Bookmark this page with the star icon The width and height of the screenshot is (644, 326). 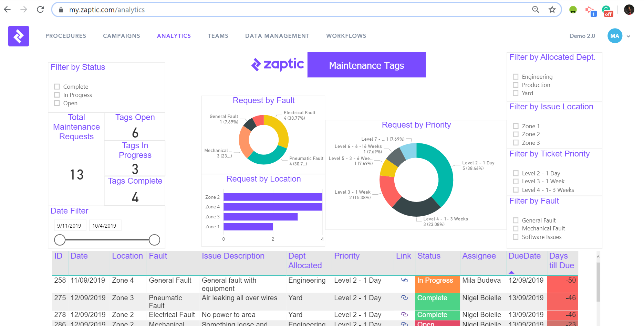(552, 10)
